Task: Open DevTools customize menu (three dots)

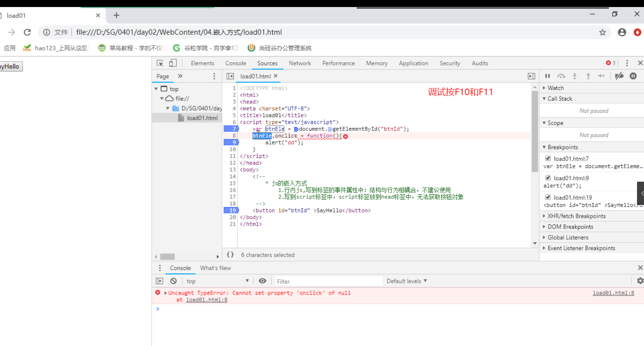Action: pos(627,63)
